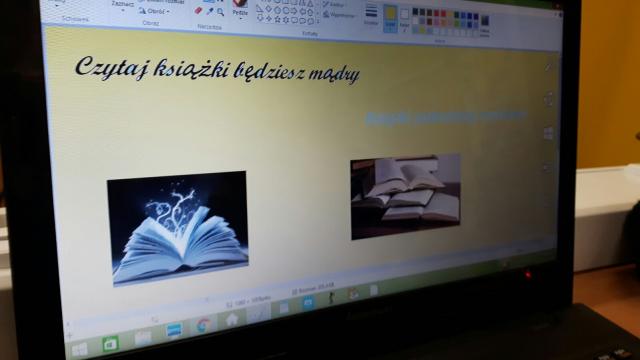
Task: Open the Rozmiar line size menu
Action: pyautogui.click(x=371, y=14)
